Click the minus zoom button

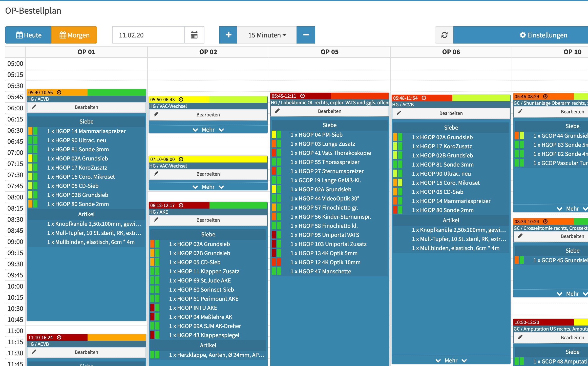[x=306, y=35]
